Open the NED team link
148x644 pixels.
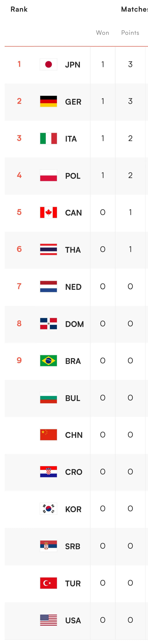(73, 287)
